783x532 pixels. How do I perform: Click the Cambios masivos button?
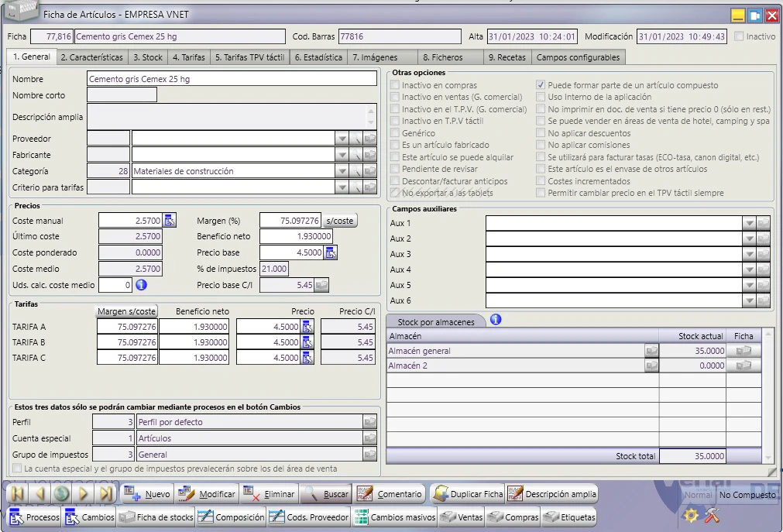pyautogui.click(x=395, y=517)
